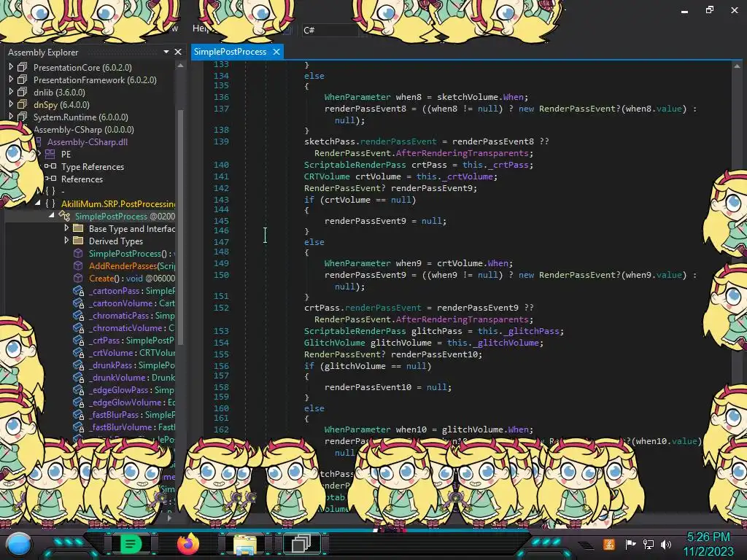747x560 pixels.
Task: Click the Action Center flag tray icon
Action: pos(631,544)
